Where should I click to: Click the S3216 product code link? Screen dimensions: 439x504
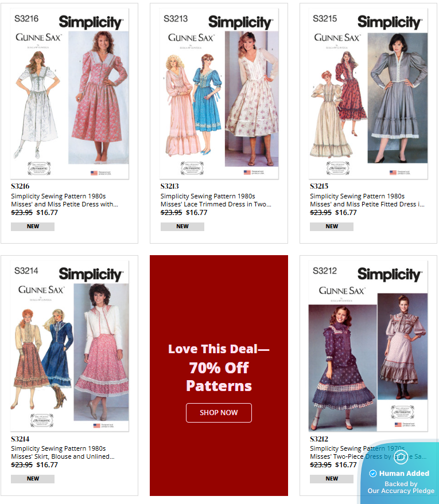point(20,186)
